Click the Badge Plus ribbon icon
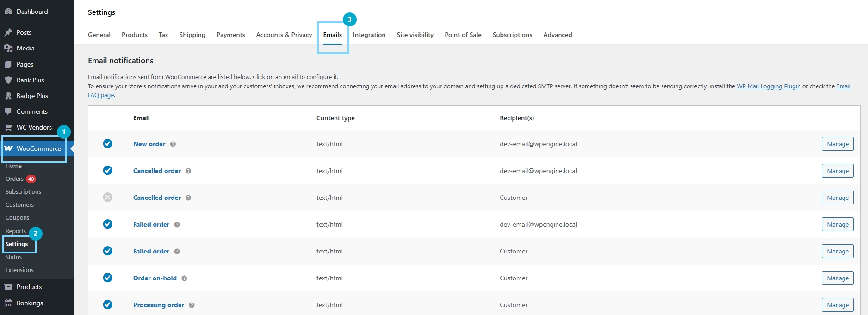Viewport: 868px width, 315px height. coord(8,96)
